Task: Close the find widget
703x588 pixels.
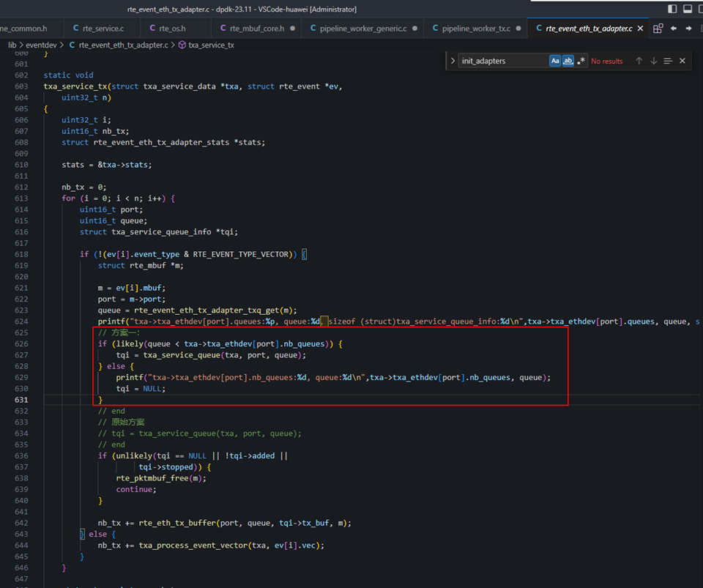Action: point(682,61)
